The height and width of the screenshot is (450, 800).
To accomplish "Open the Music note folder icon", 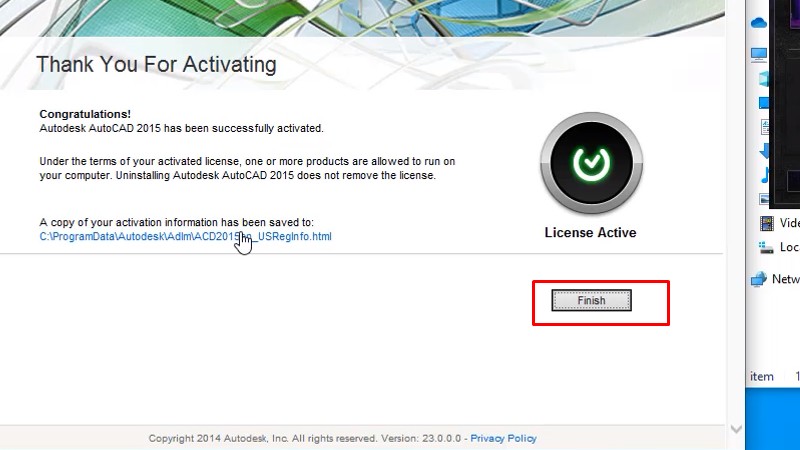I will coord(765,175).
